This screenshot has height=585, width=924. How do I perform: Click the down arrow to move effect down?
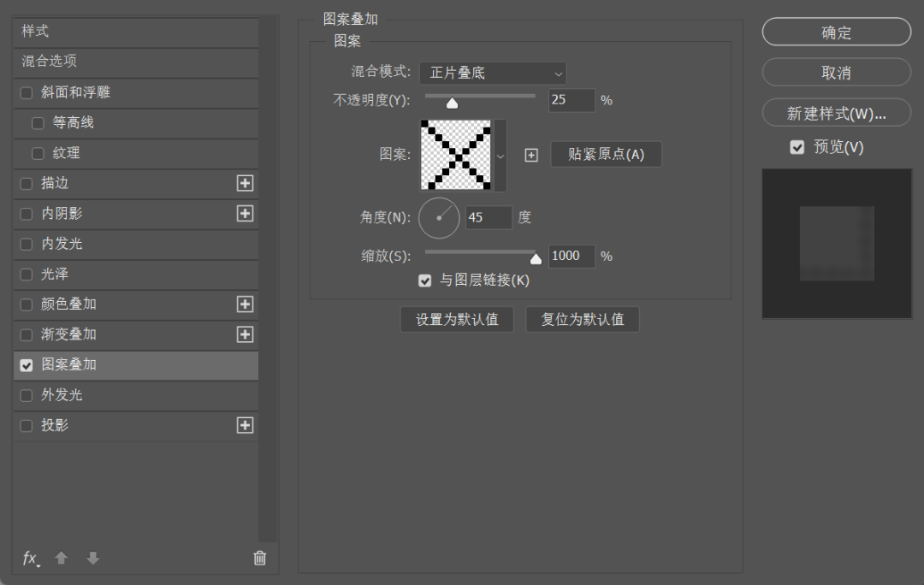(92, 558)
